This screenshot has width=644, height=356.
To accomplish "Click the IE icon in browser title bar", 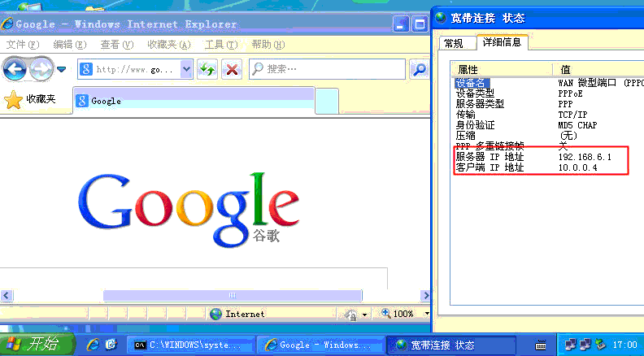I will (x=7, y=24).
